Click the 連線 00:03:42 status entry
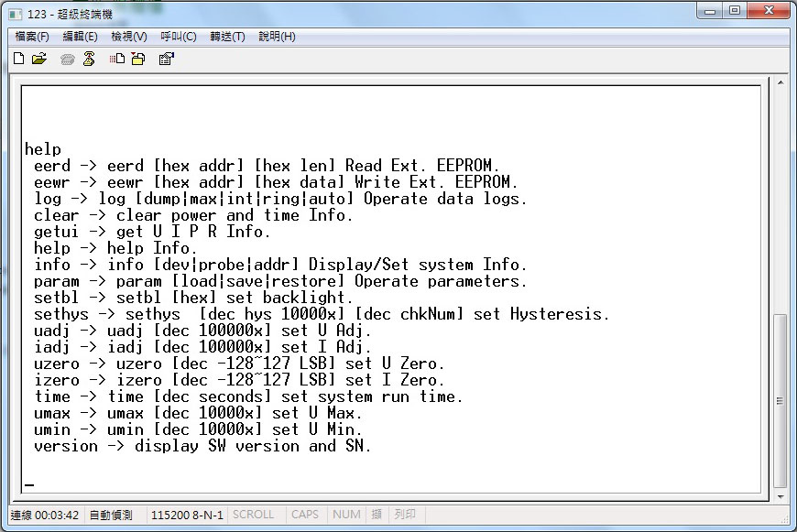797x532 pixels. coord(45,516)
